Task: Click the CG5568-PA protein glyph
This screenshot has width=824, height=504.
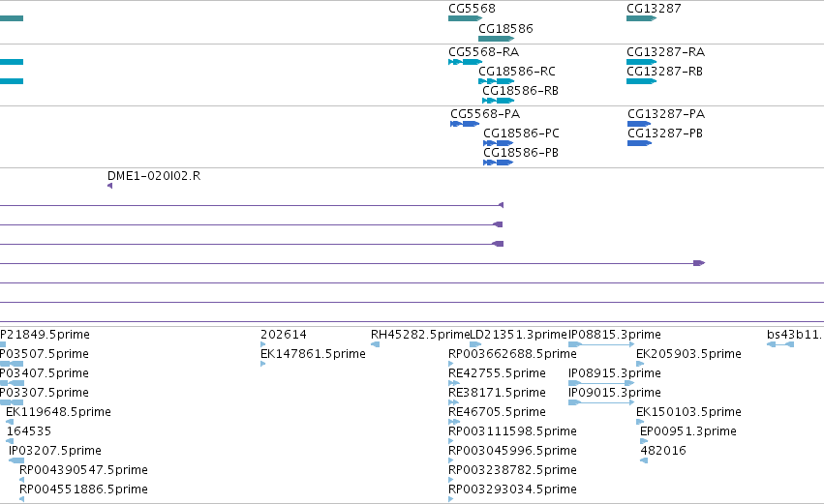Action: [x=465, y=124]
